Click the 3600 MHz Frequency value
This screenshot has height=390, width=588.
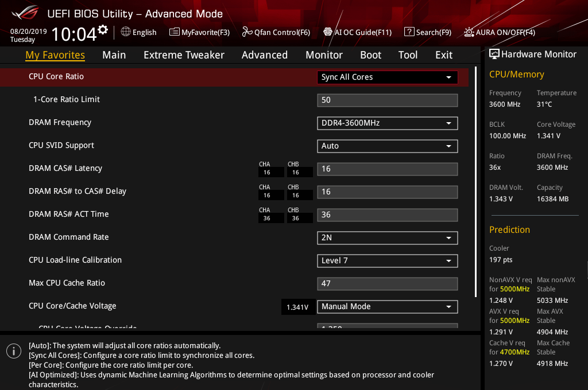505,104
